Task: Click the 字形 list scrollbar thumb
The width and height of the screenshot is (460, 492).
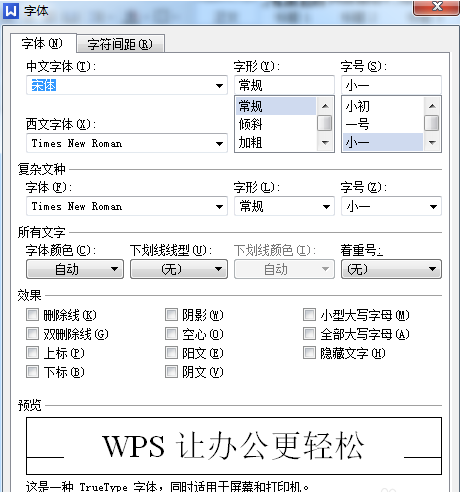Action: pos(325,123)
